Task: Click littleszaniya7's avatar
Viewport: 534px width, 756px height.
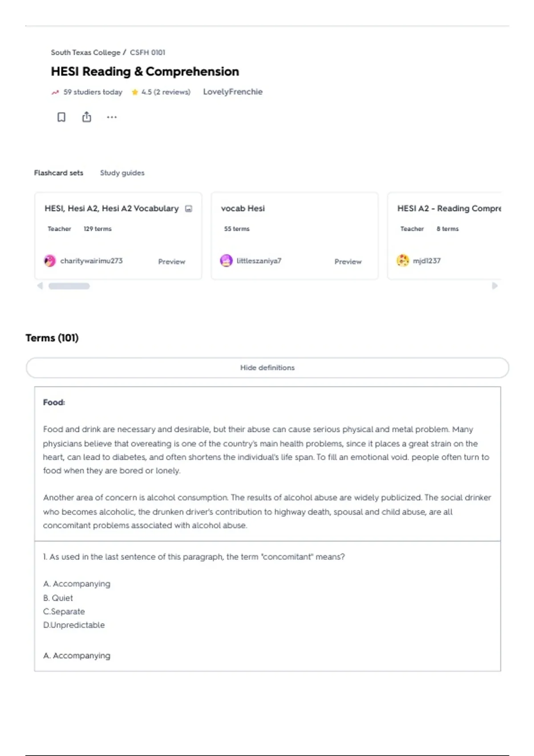Action: (x=227, y=261)
